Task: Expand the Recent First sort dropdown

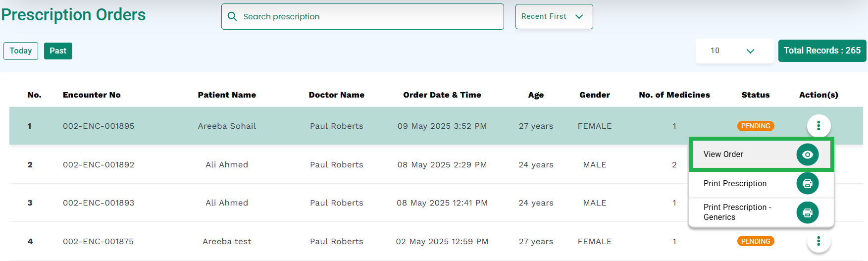Action: 554,16
